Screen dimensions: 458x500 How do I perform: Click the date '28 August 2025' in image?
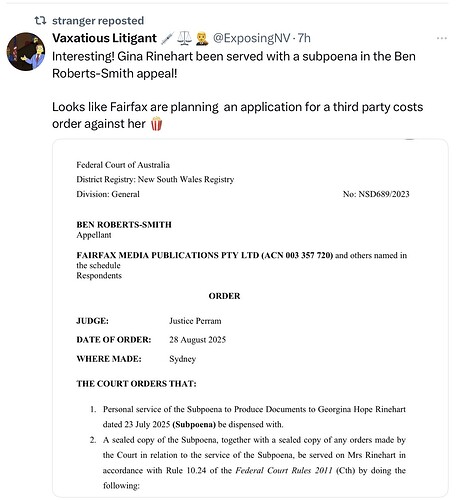pos(197,340)
